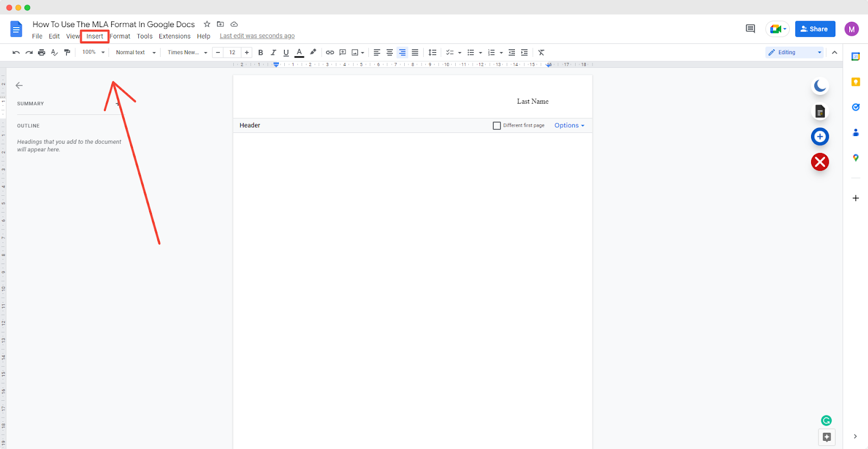Open the zoom level dropdown
Viewport: 868px width, 449px height.
[x=93, y=53]
